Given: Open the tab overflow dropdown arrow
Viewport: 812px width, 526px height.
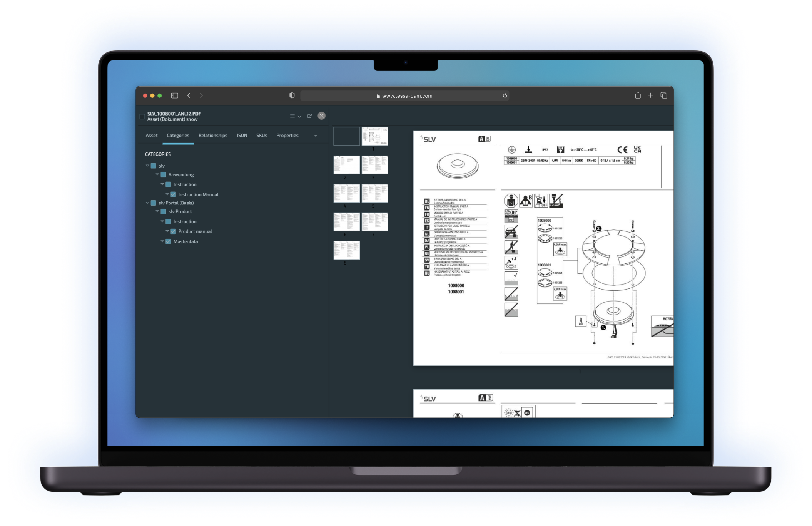Looking at the screenshot, I should [x=316, y=136].
